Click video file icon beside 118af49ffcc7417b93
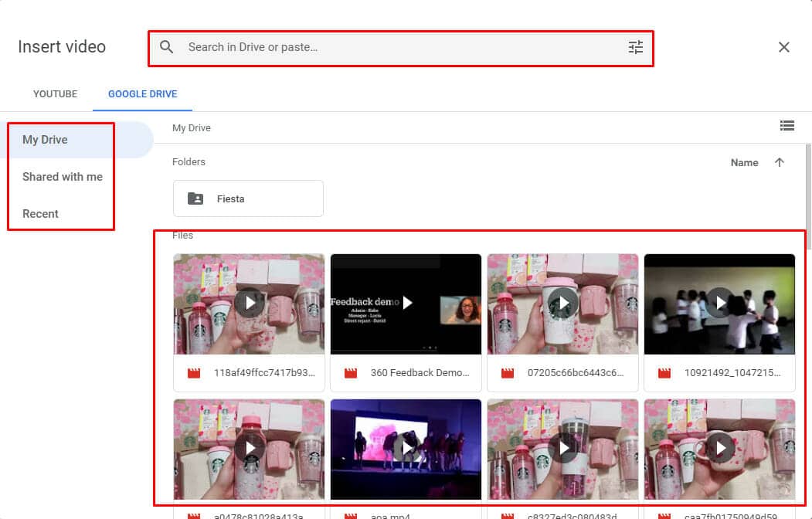812x519 pixels. 194,373
